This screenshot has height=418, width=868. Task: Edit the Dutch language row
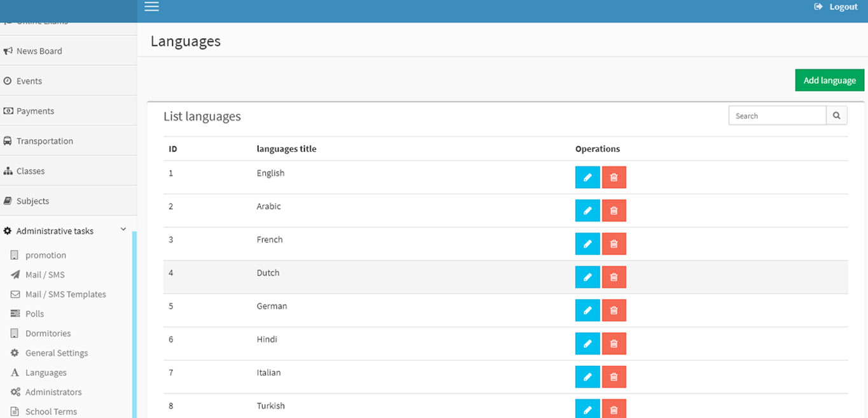588,277
